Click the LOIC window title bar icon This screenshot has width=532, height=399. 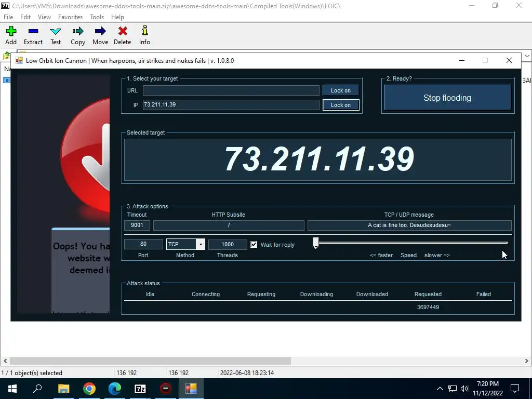(x=19, y=61)
